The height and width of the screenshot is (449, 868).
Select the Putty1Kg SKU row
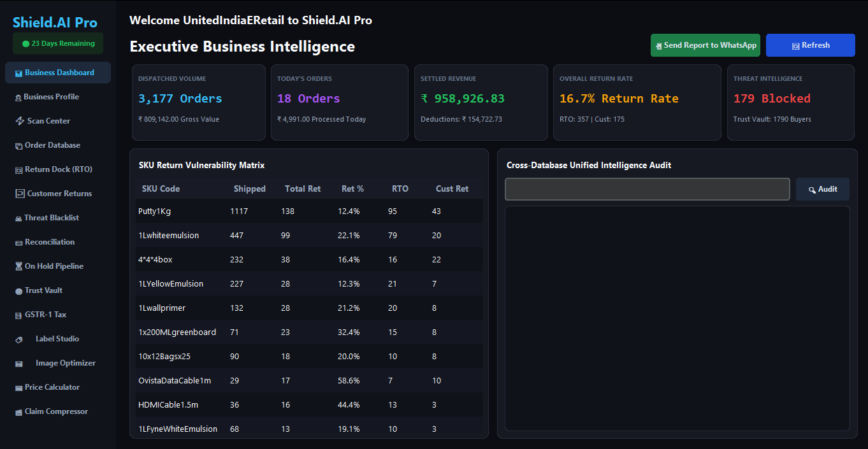click(x=308, y=211)
